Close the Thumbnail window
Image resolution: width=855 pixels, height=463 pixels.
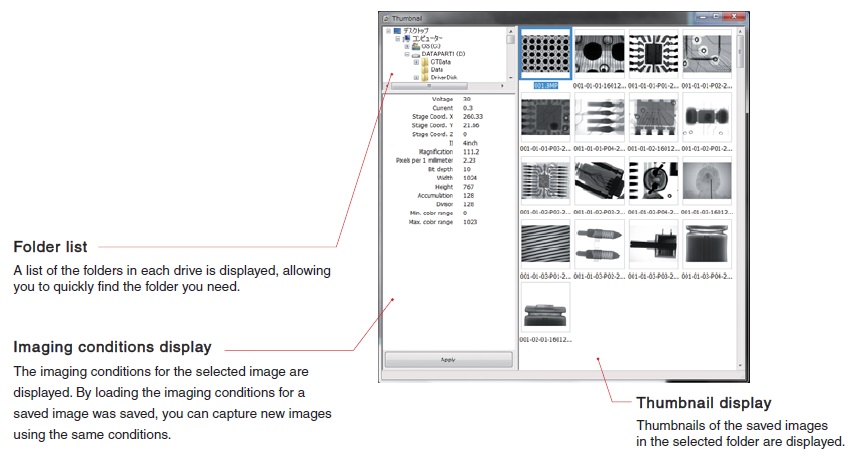[x=733, y=15]
